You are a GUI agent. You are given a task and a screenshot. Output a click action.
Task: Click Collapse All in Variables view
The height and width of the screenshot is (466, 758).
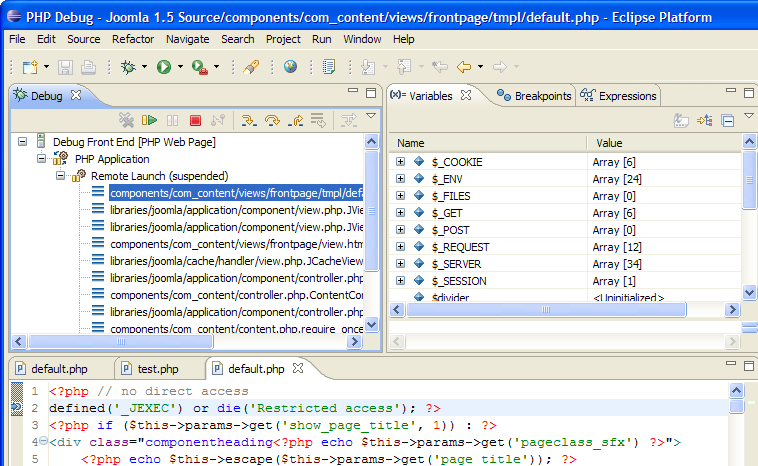point(728,120)
